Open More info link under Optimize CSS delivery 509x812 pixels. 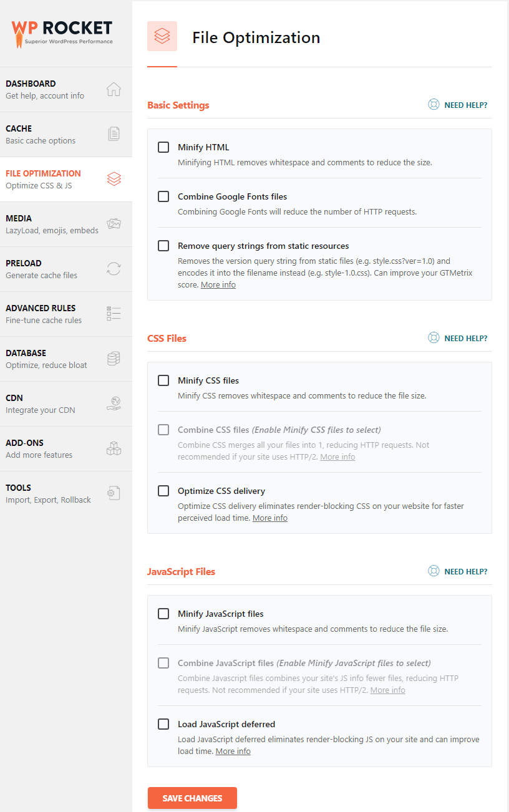[270, 518]
